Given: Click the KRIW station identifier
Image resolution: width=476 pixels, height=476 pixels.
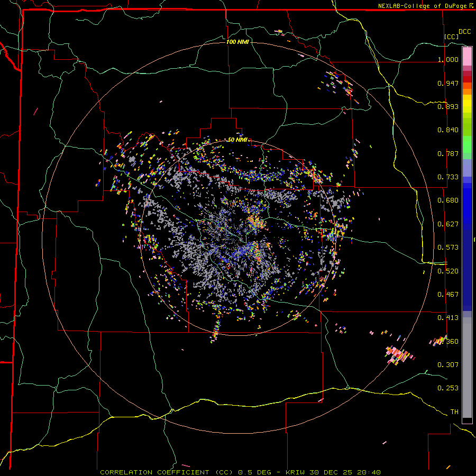Looking at the screenshot, I should click(x=295, y=472).
